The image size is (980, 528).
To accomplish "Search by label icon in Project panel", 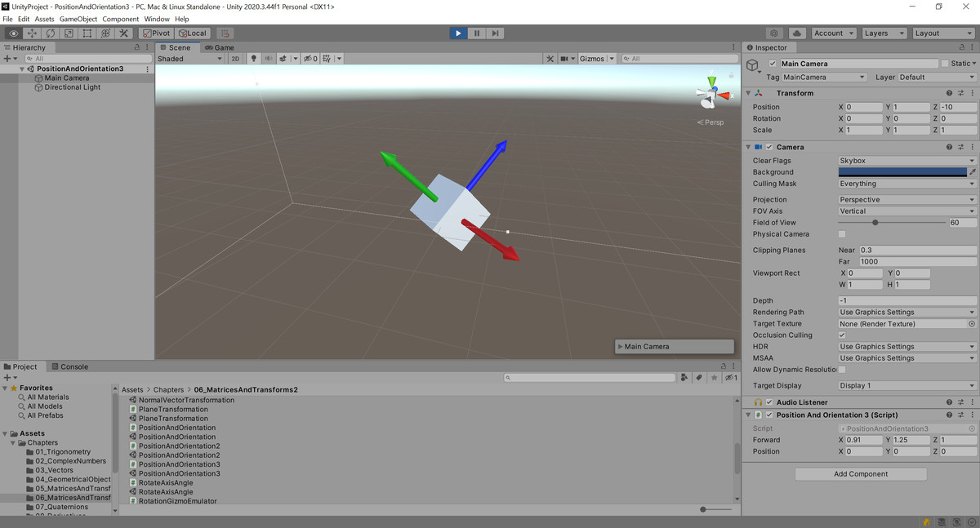I will (699, 378).
